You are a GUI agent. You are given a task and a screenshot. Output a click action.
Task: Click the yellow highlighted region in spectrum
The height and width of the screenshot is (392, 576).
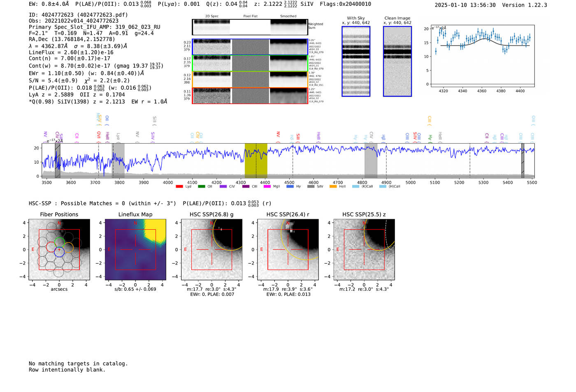pos(256,160)
